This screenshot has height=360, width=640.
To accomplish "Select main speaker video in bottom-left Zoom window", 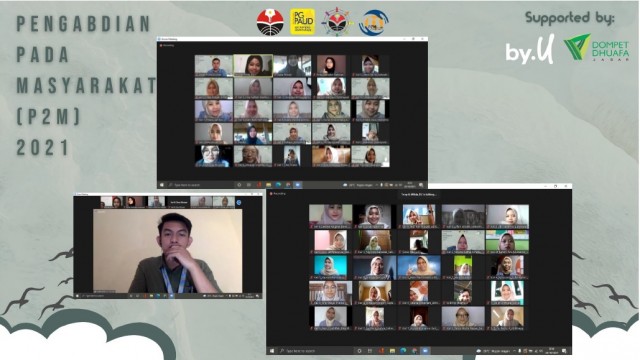I will pyautogui.click(x=168, y=251).
